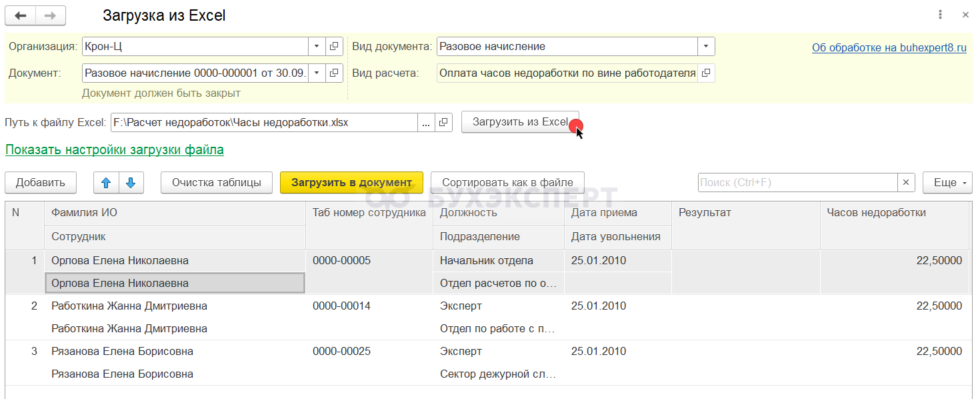This screenshot has height=399, width=980.
Task: Click the forward navigation arrow
Action: click(50, 15)
